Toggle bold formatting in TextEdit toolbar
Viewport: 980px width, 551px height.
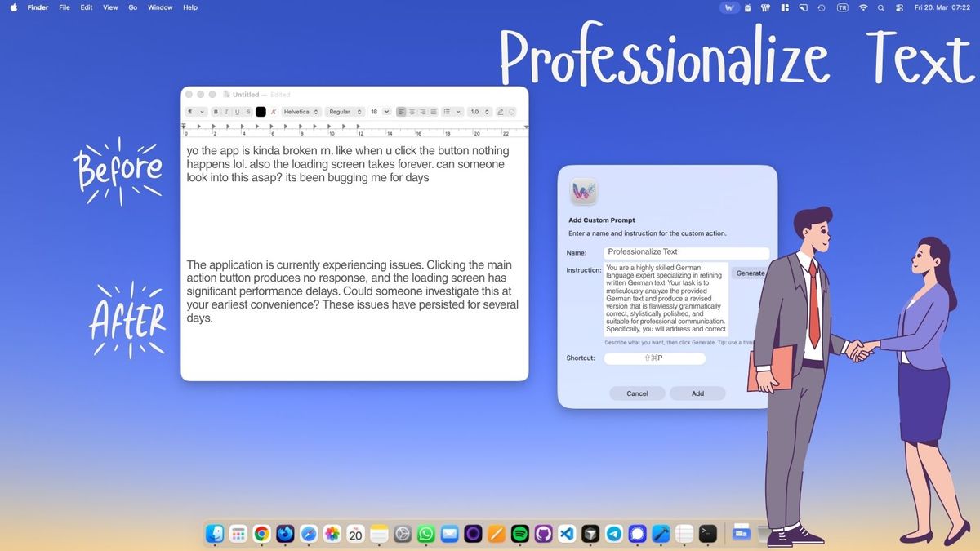[216, 112]
